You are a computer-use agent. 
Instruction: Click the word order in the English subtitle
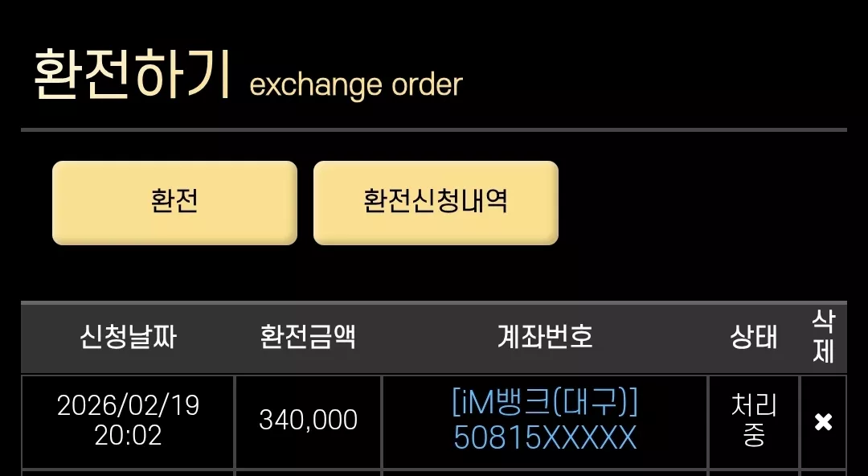(x=427, y=84)
